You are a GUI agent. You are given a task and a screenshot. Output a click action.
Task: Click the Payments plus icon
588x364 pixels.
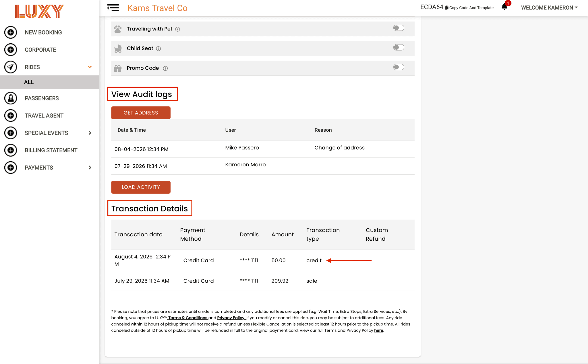[x=11, y=168]
